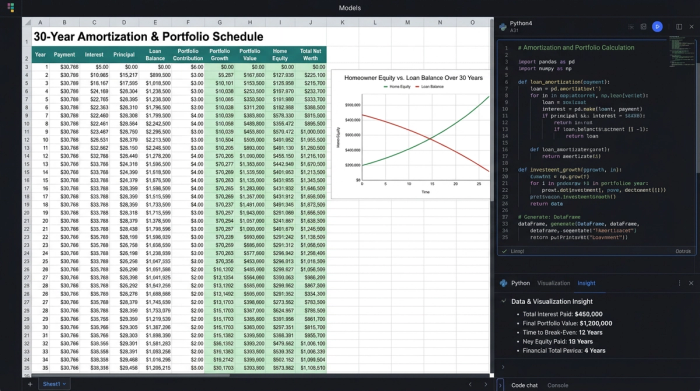Viewport: 700px width, 391px height.
Task: Click the Portfolio Growth header cell
Action: 219,55
